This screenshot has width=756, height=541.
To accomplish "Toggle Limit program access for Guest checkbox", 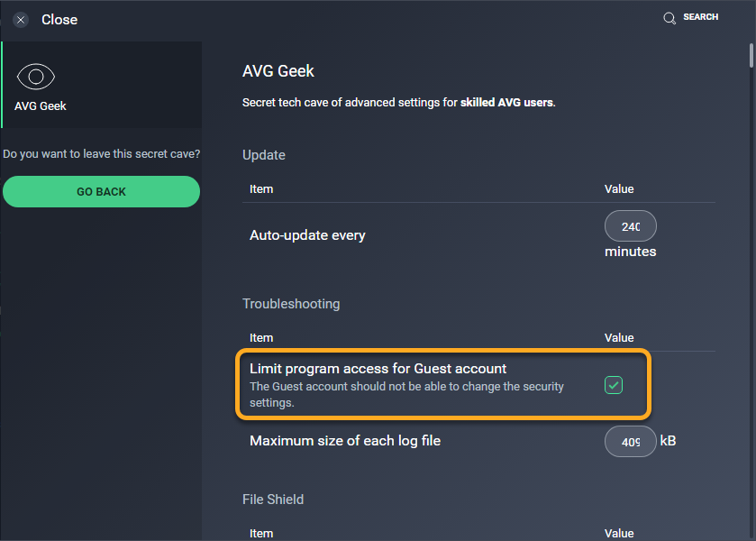I will pyautogui.click(x=614, y=385).
